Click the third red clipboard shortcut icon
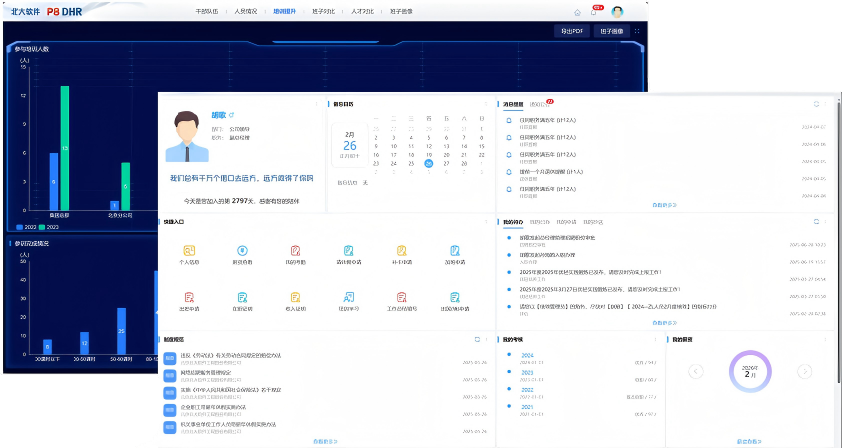Viewport: 842px width, 448px height. [295, 250]
